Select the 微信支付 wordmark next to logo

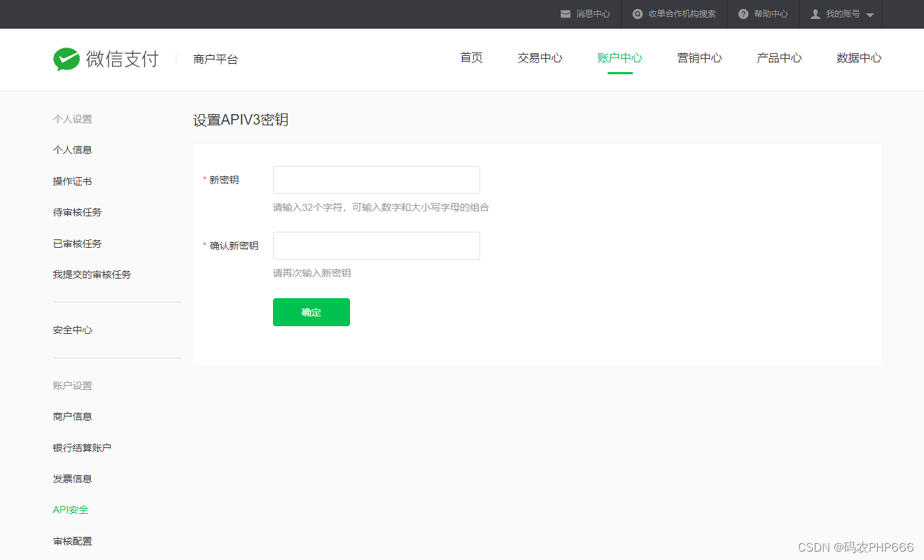(x=120, y=59)
